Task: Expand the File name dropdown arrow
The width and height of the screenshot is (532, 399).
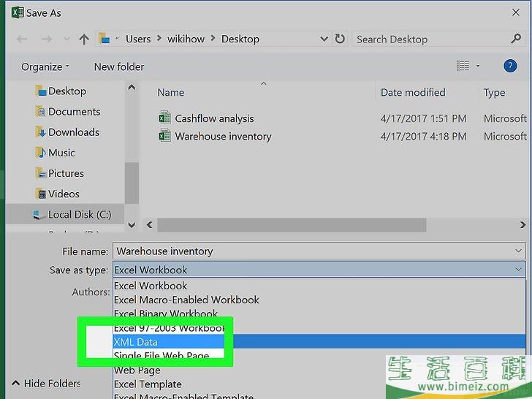Action: pos(518,251)
